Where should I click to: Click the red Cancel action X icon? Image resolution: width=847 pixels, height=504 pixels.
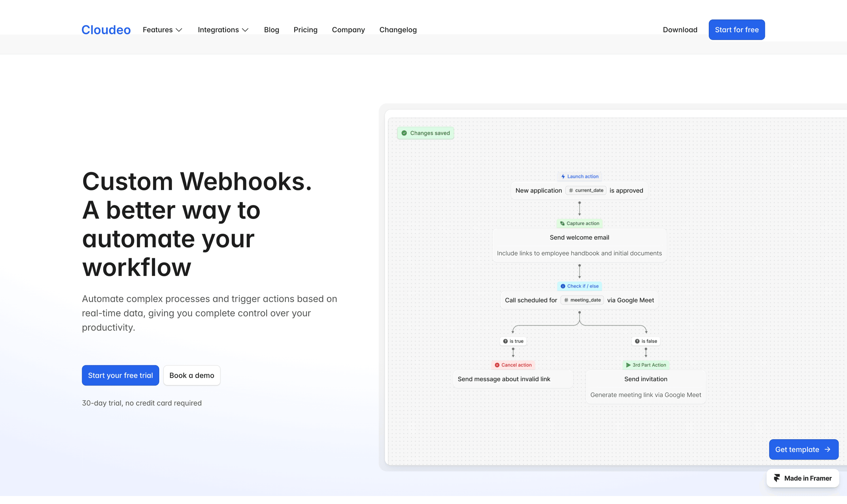click(x=497, y=365)
